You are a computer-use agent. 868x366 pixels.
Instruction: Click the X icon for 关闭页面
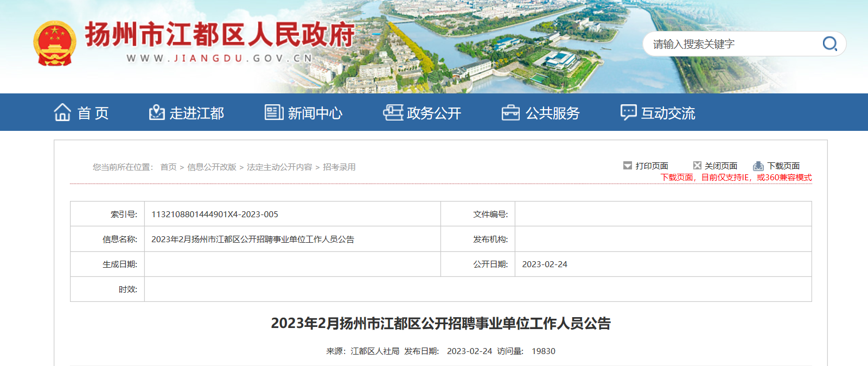tap(697, 166)
